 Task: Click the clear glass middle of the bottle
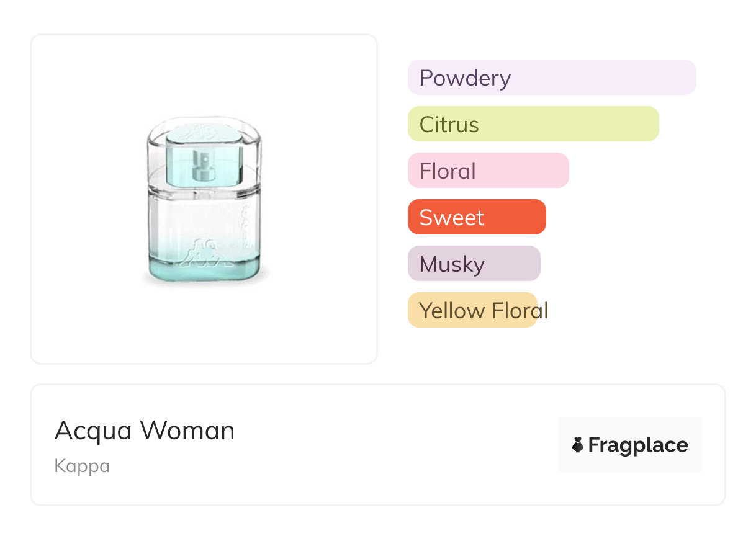(205, 217)
